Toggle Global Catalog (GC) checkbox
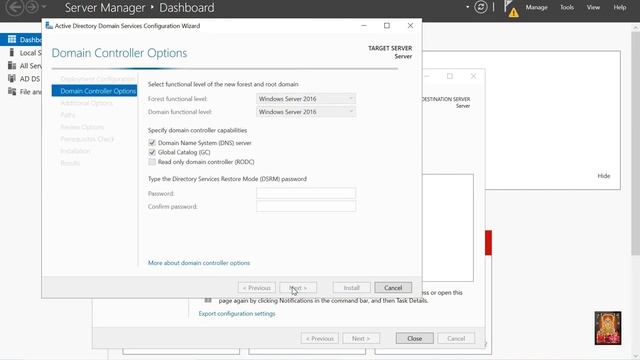Image resolution: width=640 pixels, height=360 pixels. click(x=152, y=152)
